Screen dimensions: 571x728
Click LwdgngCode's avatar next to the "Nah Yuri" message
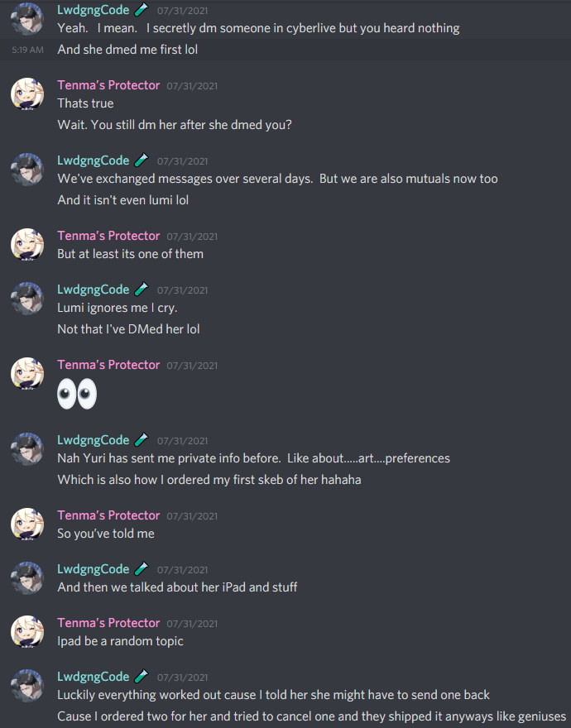click(27, 449)
